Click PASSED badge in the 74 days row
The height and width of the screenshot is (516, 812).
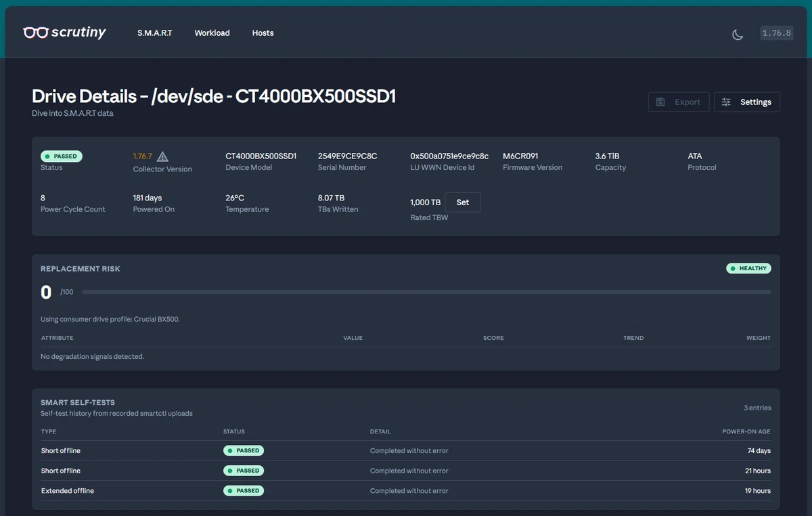244,450
